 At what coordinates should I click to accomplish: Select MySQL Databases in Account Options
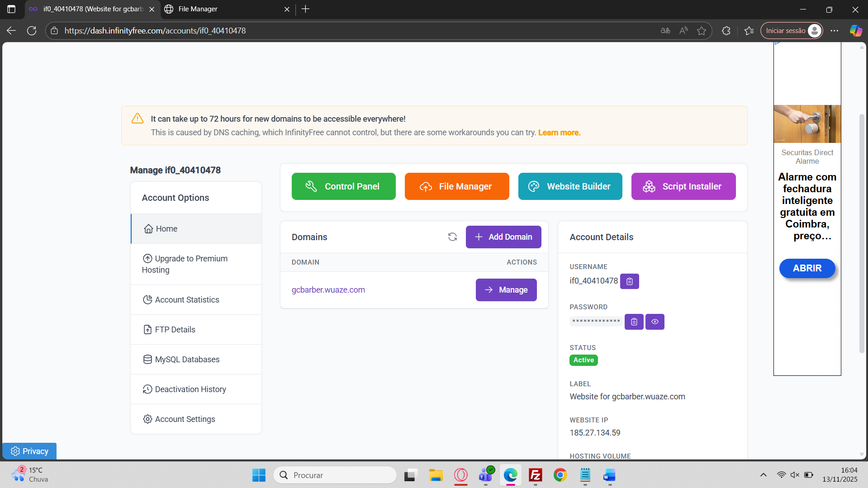point(187,360)
